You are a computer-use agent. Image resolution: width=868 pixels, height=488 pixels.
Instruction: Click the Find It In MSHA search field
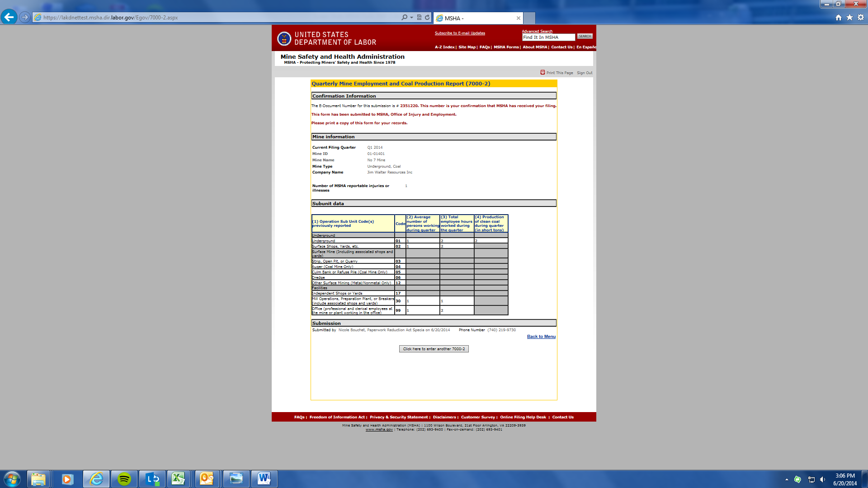pyautogui.click(x=548, y=38)
